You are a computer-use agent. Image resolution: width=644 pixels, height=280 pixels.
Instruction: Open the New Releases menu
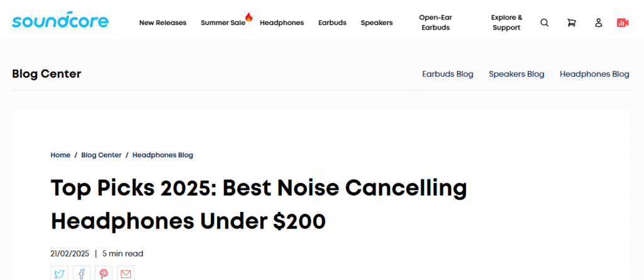[x=163, y=23]
